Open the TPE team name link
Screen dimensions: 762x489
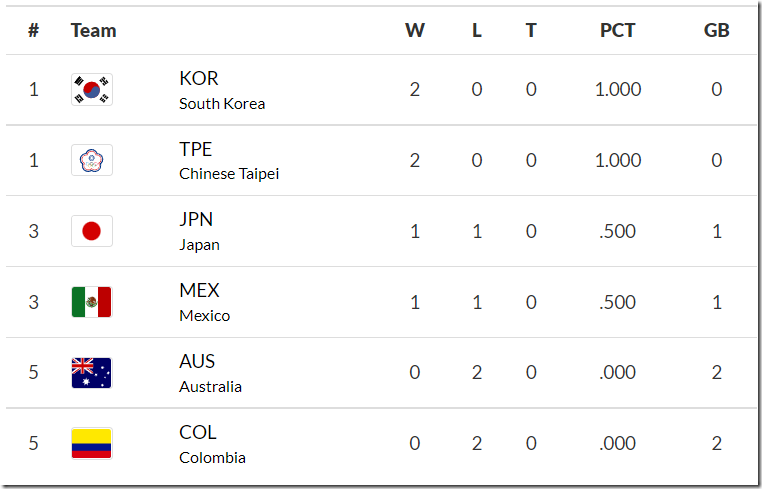coord(196,149)
